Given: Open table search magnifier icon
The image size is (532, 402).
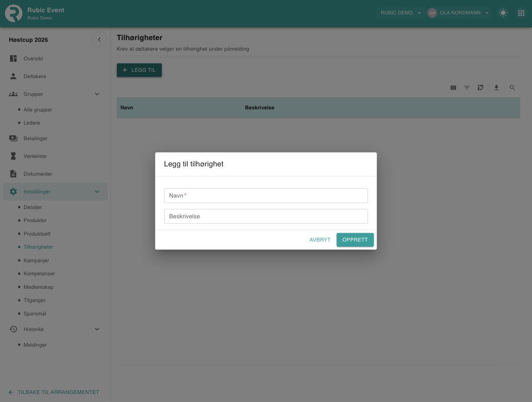Looking at the screenshot, I should pyautogui.click(x=512, y=87).
